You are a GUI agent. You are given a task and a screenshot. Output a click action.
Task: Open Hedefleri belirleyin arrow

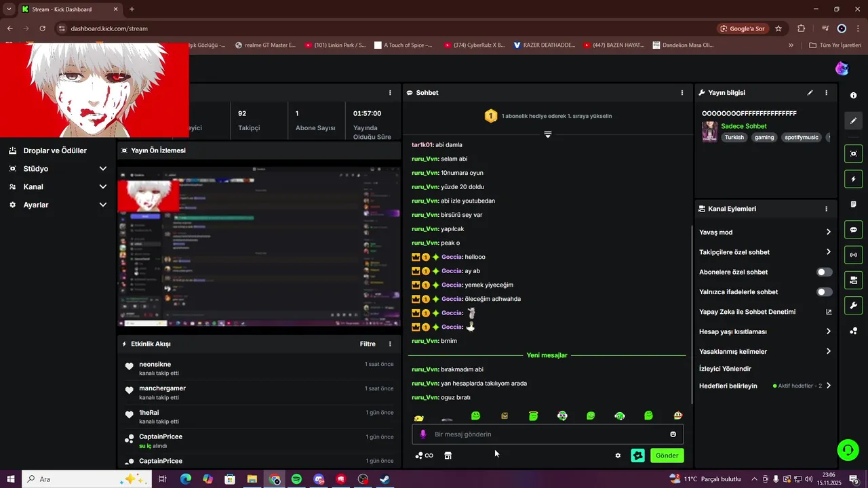828,386
